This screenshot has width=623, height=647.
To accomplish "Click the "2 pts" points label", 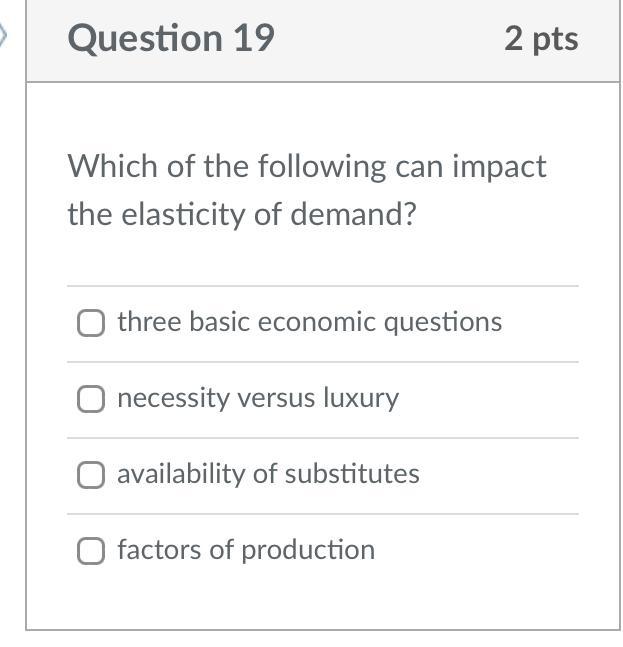I will [x=541, y=38].
